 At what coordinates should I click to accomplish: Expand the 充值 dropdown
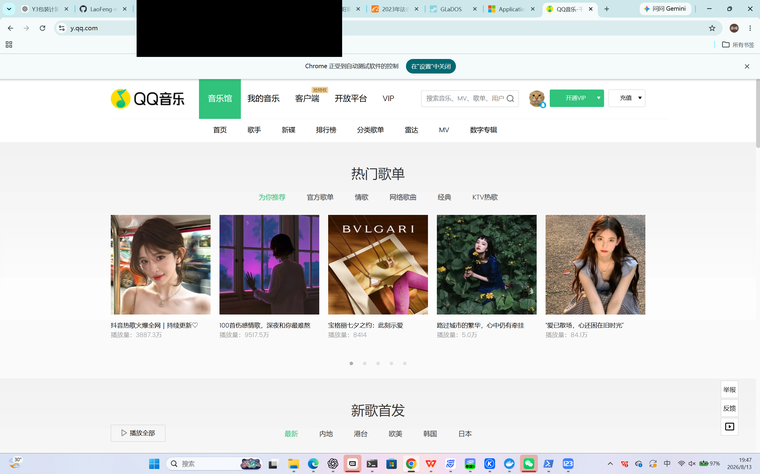coord(640,98)
